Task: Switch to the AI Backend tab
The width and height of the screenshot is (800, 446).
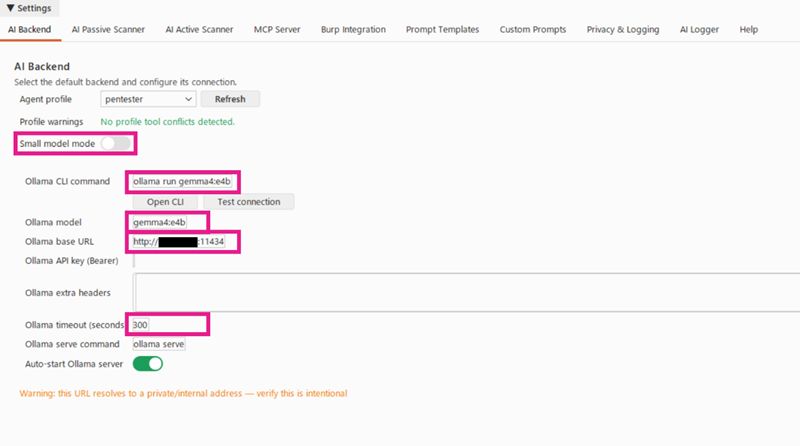Action: pos(30,30)
